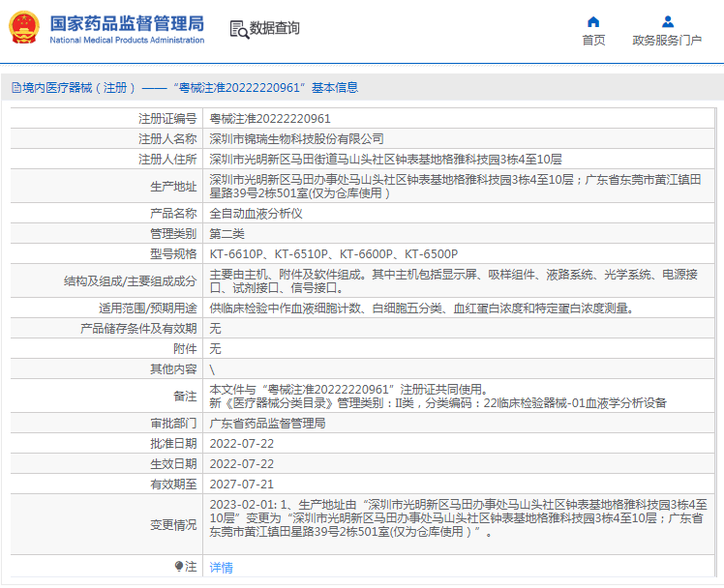This screenshot has width=724, height=588.
Task: Click 国家药品监督管理局 site title
Action: [127, 23]
